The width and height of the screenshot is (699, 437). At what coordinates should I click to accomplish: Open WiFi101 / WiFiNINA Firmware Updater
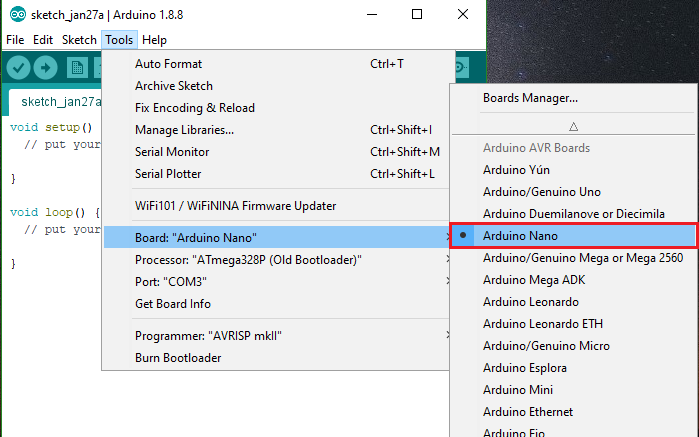pyautogui.click(x=277, y=206)
